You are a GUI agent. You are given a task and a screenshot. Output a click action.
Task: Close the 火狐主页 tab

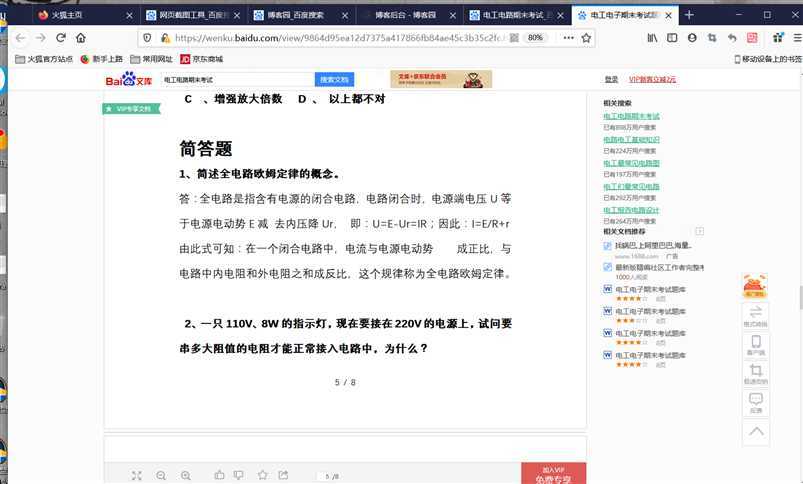point(129,16)
